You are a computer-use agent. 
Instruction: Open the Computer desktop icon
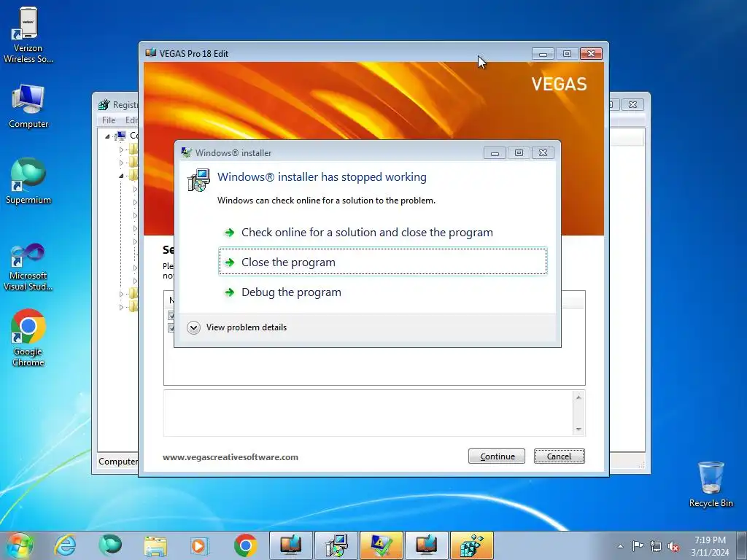pos(28,106)
